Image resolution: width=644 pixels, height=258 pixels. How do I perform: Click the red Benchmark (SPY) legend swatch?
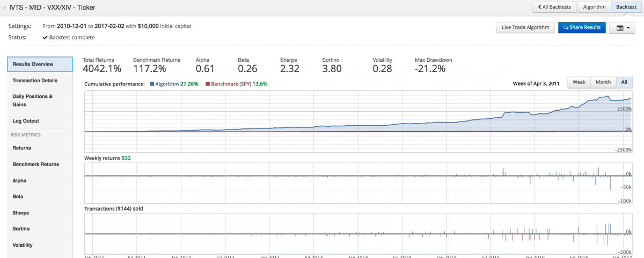click(x=208, y=84)
